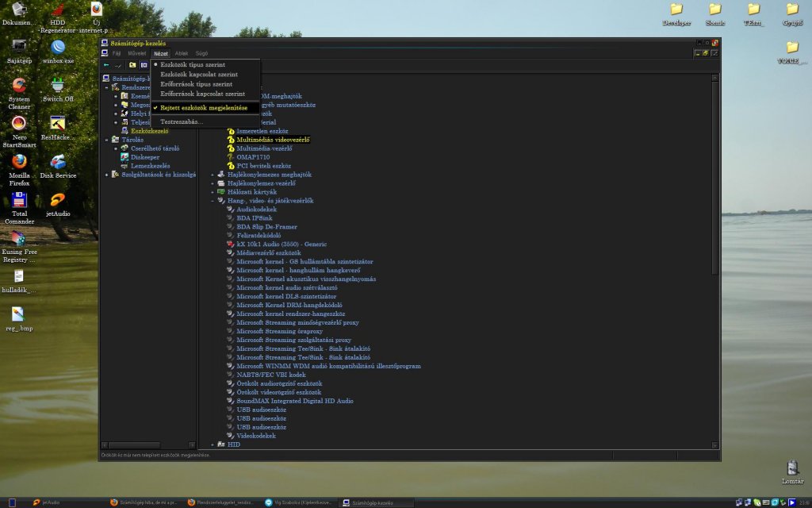This screenshot has width=812, height=508.
Task: Open jetAudio desktop icon
Action: tap(57, 205)
